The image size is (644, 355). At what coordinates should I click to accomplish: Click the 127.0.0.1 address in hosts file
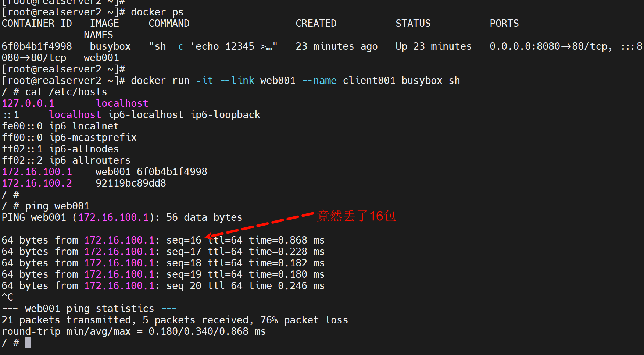point(28,103)
